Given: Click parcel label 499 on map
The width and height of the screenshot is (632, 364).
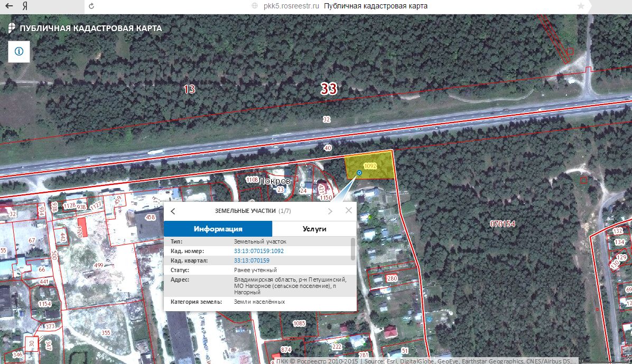Looking at the screenshot, I should tap(98, 265).
